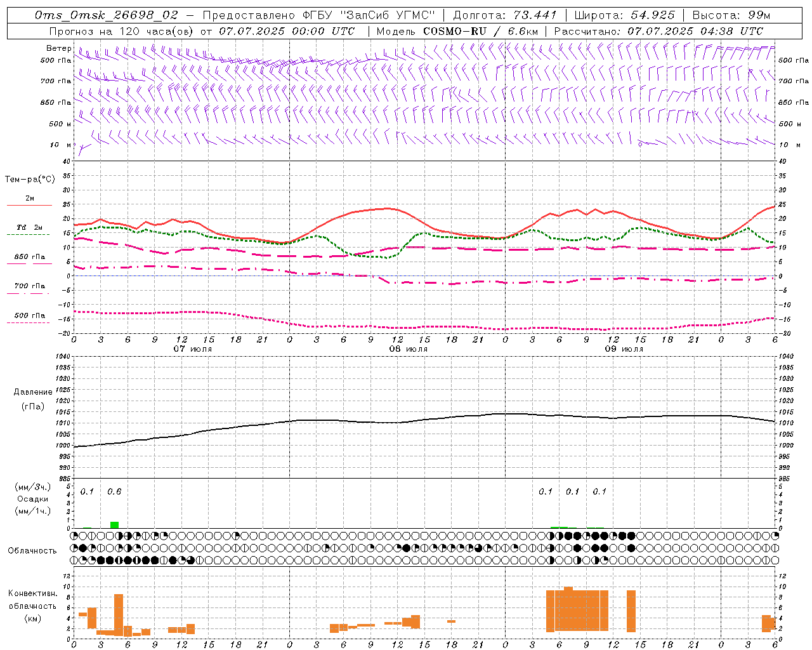Select the 08 июля date label
This screenshot has width=812, height=650.
[409, 349]
